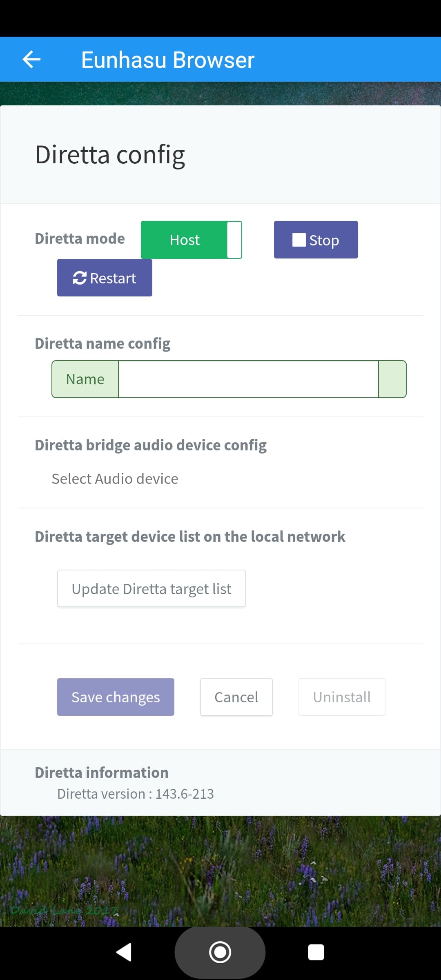Click Update Diretta target list button
Image resolution: width=441 pixels, height=980 pixels.
[151, 588]
